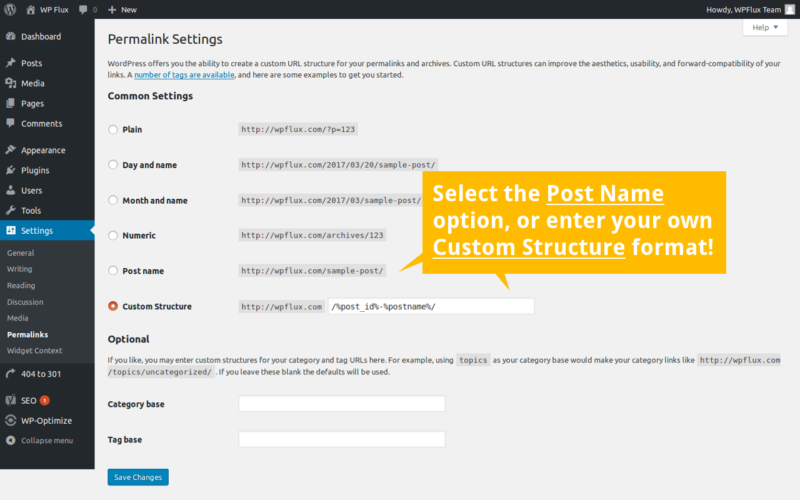This screenshot has height=500, width=800.
Task: Open the comments bubble icon in admin bar
Action: (83, 10)
